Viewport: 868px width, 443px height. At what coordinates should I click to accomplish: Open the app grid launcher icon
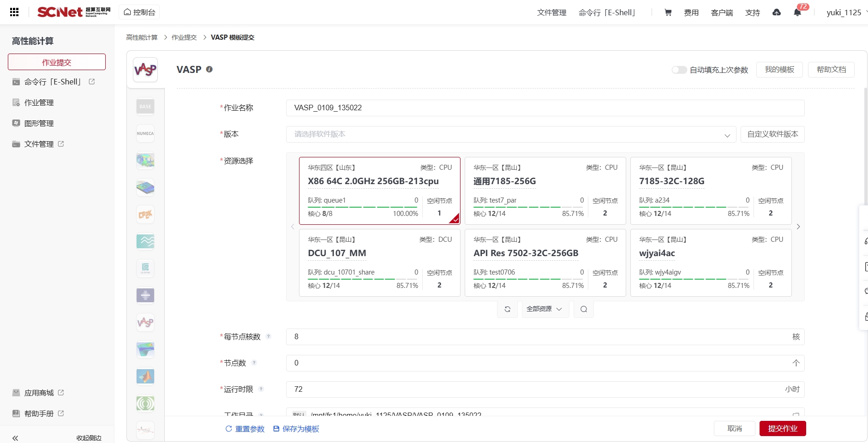coord(14,12)
